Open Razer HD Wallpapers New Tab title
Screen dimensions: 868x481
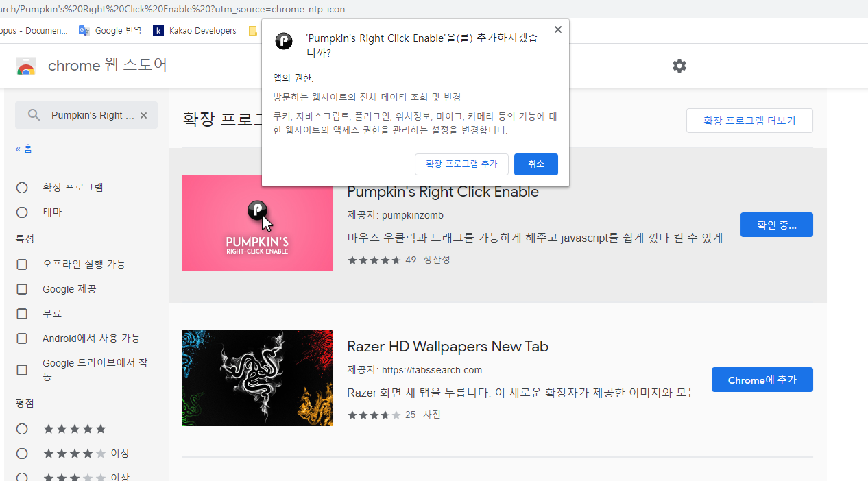pos(448,347)
